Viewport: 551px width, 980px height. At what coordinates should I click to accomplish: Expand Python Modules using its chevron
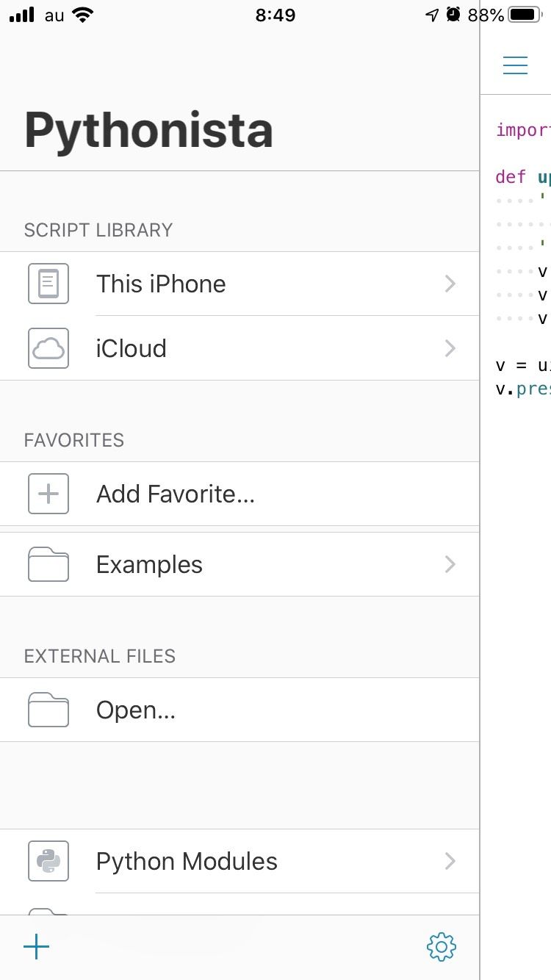click(x=450, y=861)
